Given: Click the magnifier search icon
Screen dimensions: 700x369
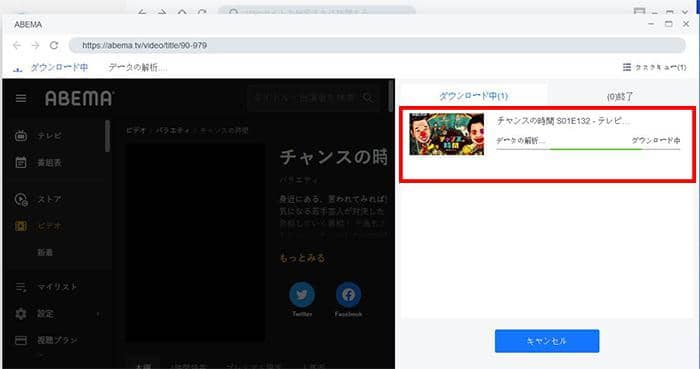Looking at the screenshot, I should 369,97.
